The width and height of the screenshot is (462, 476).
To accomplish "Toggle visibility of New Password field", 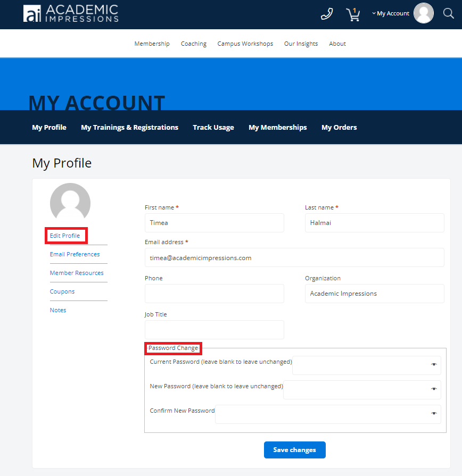I will click(434, 389).
